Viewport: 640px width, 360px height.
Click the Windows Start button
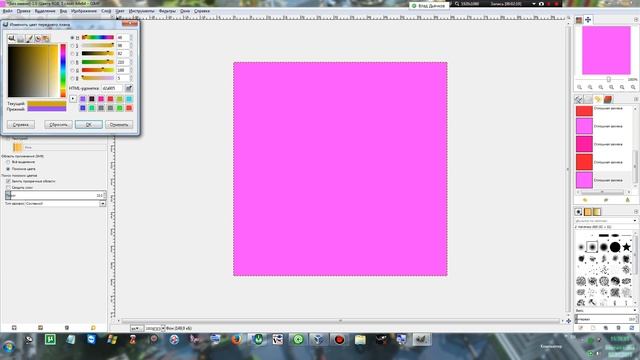9,347
